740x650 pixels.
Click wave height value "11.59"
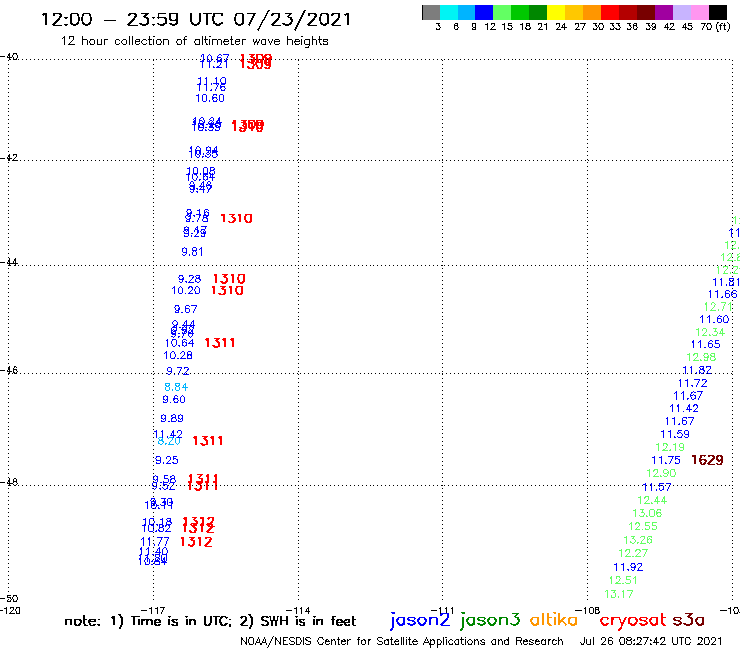pos(674,434)
